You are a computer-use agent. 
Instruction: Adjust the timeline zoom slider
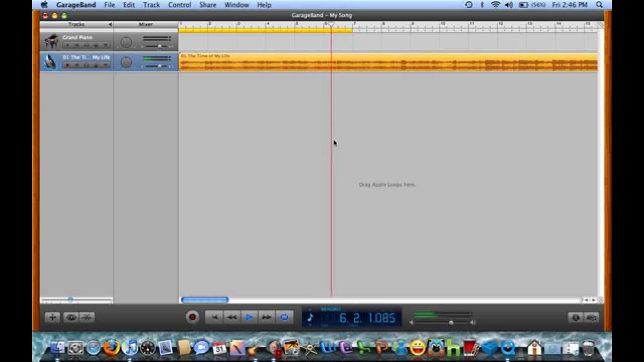[x=70, y=300]
